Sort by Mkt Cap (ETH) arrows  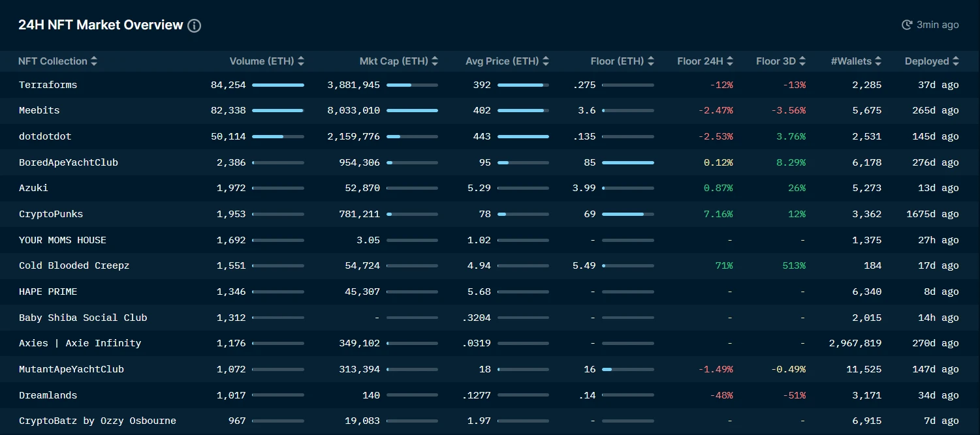click(x=435, y=61)
